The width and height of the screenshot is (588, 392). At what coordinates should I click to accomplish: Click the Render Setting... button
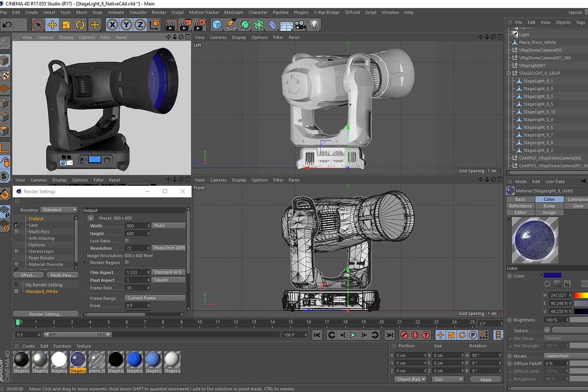[46, 314]
